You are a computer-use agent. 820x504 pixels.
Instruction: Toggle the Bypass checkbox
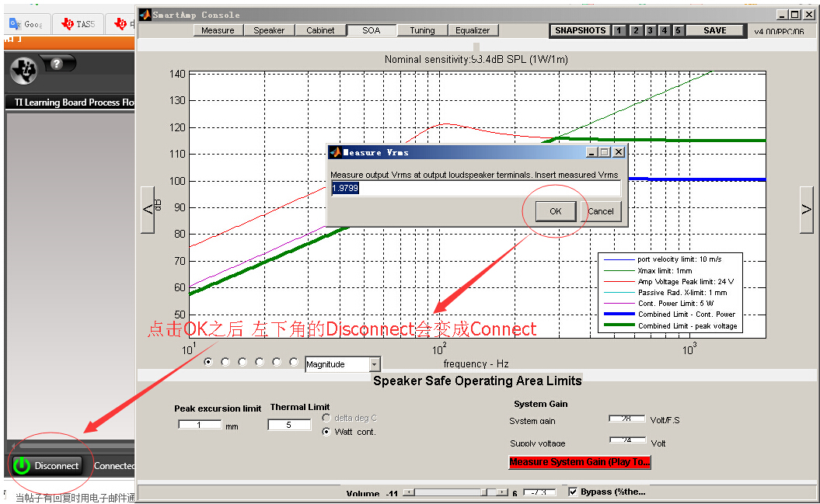[573, 492]
